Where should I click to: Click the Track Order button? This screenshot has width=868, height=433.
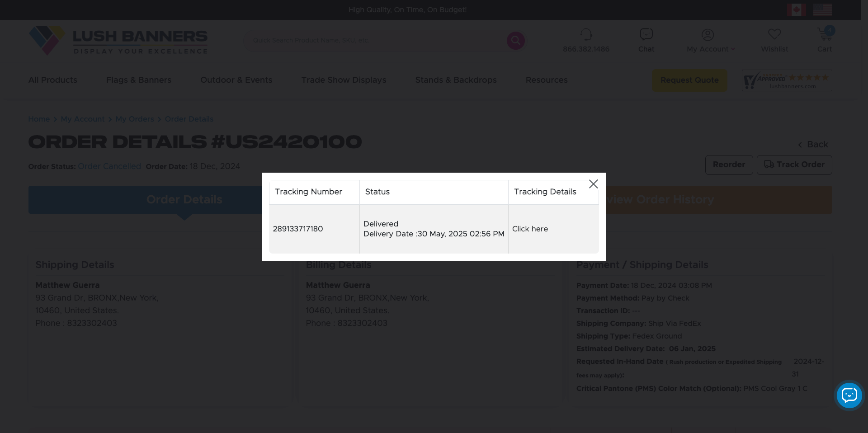[x=794, y=165]
